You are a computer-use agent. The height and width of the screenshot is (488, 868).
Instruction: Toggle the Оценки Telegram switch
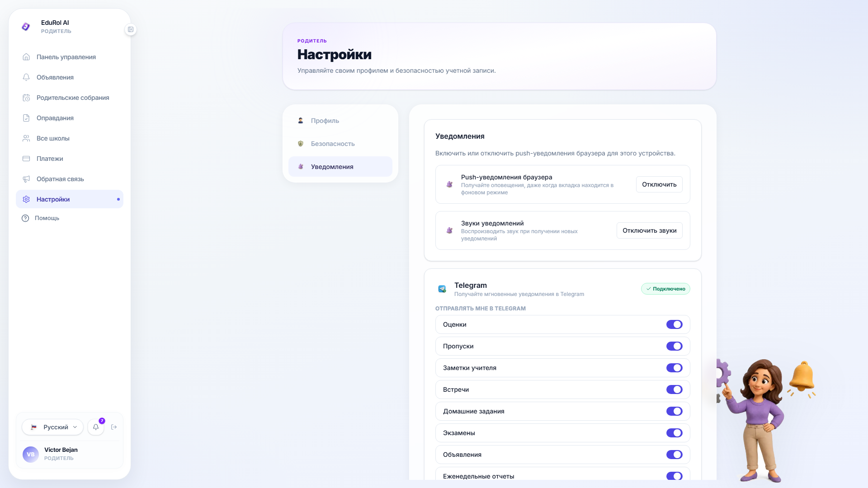pyautogui.click(x=675, y=324)
